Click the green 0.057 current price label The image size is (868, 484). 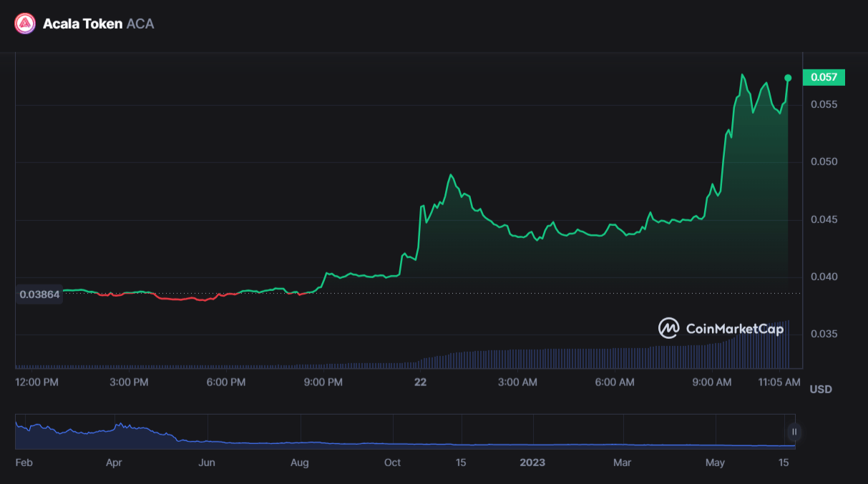824,77
